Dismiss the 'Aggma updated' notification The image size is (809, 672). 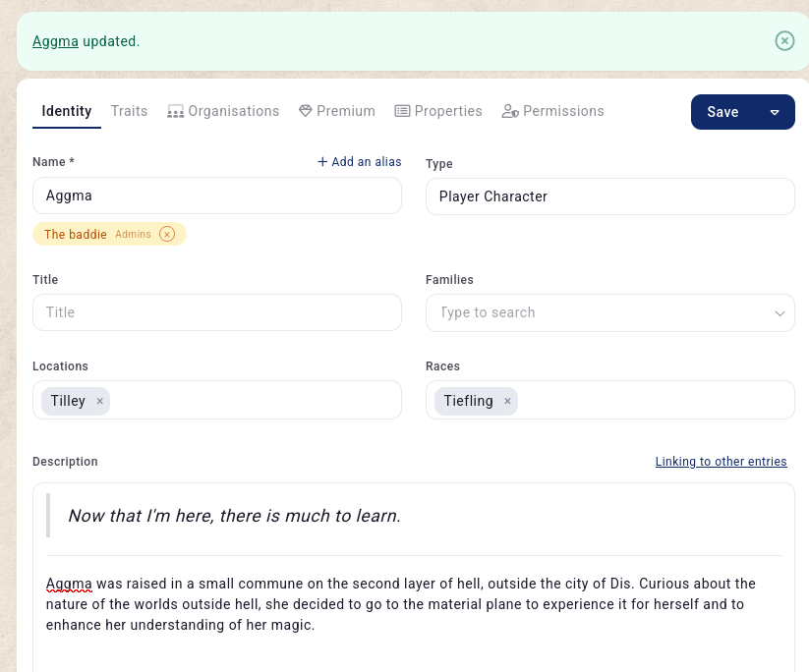click(783, 40)
